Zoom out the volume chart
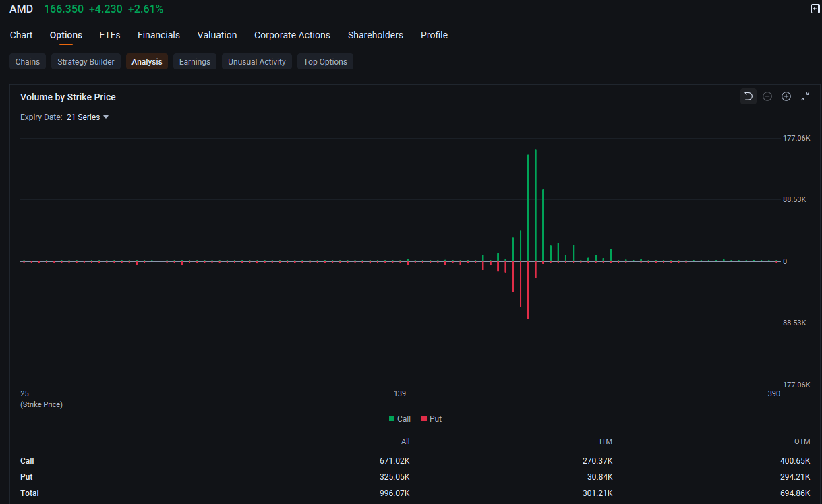Image resolution: width=822 pixels, height=504 pixels. tap(767, 96)
